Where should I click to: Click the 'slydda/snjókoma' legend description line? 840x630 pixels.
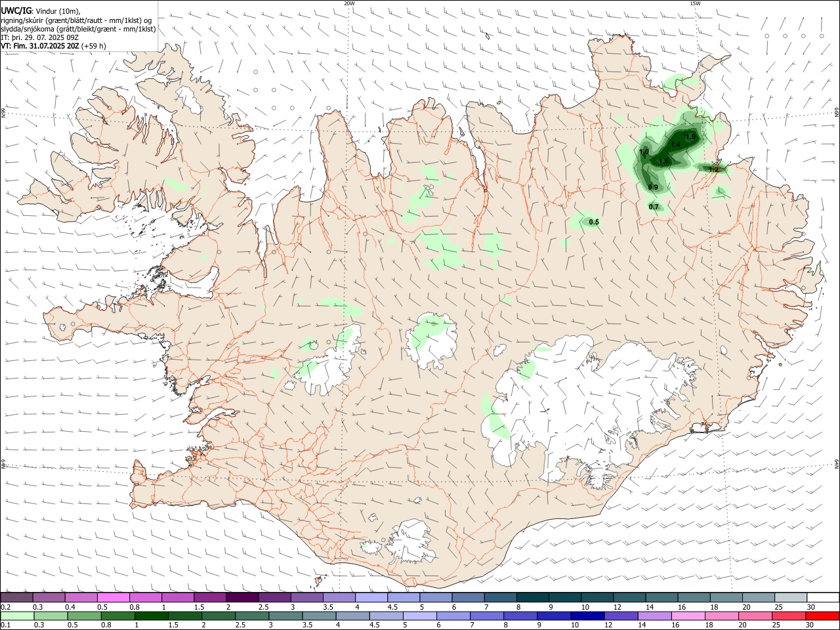pyautogui.click(x=79, y=29)
